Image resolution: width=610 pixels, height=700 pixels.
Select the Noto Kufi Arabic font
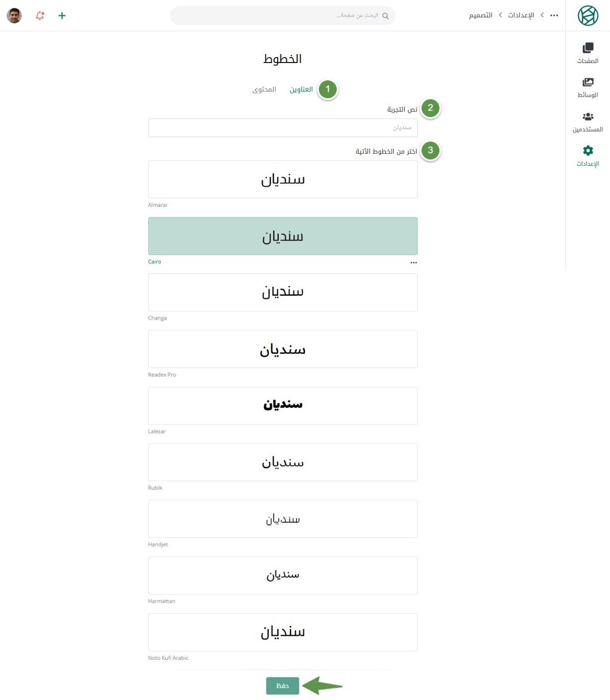point(283,632)
